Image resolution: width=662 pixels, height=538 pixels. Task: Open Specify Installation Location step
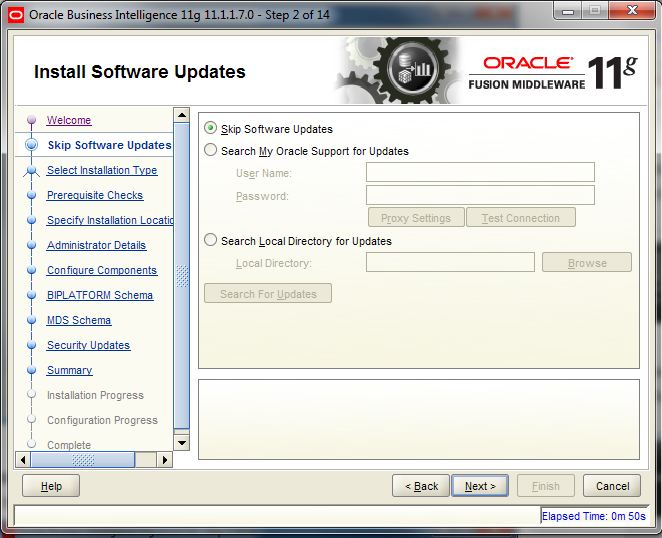(110, 220)
